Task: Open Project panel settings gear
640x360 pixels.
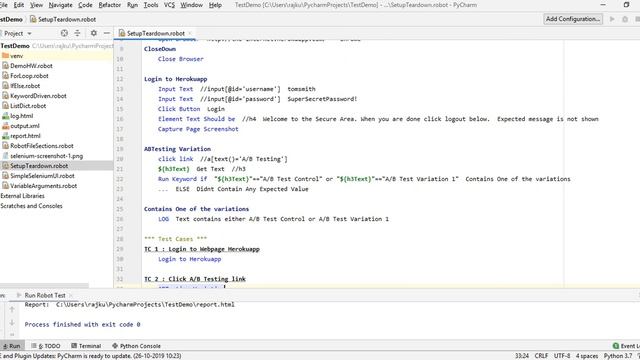Action: (93, 33)
